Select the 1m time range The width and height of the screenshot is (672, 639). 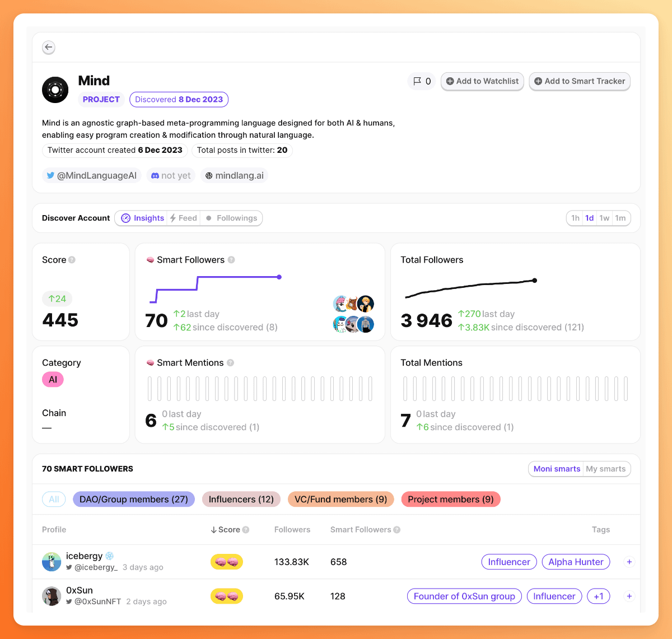(x=620, y=218)
